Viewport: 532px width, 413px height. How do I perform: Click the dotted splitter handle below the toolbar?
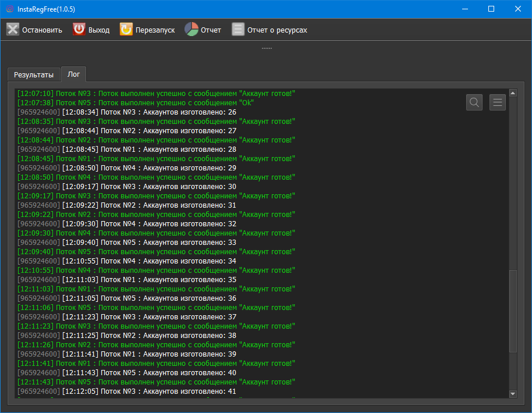(267, 48)
